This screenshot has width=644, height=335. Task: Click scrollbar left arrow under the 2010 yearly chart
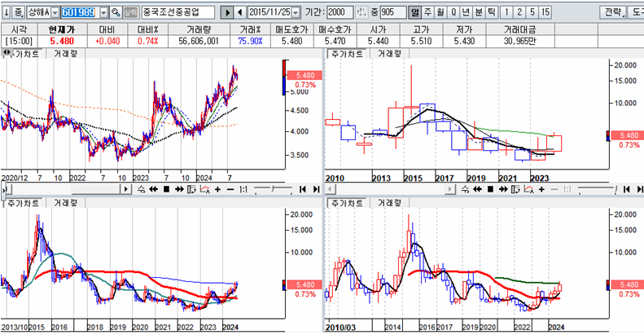pos(331,189)
